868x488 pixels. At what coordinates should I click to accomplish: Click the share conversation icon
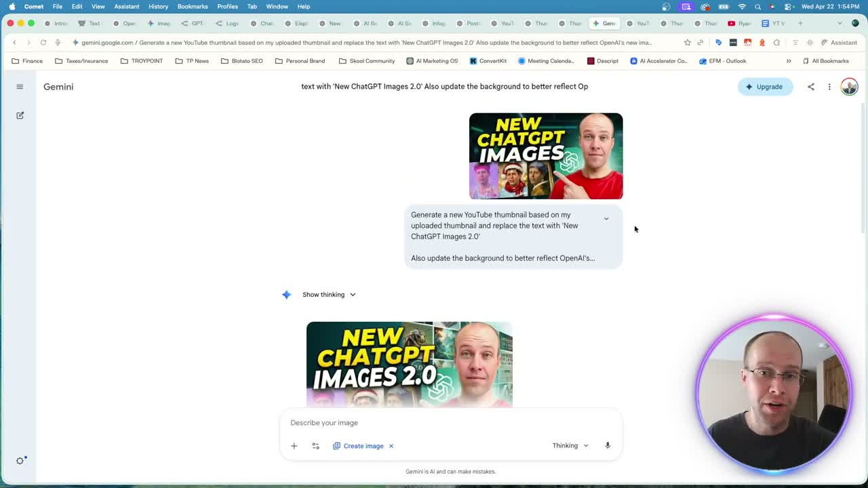[811, 87]
